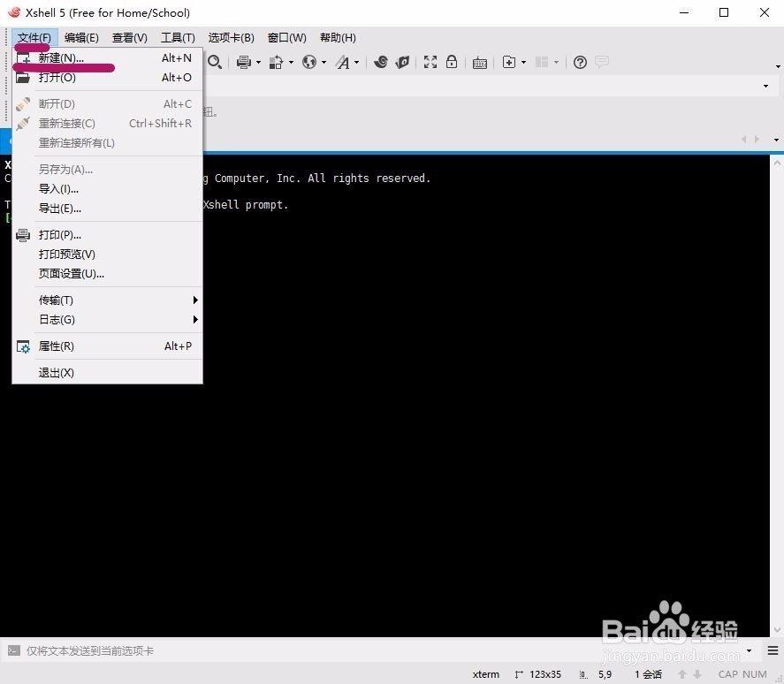Open the 选项卡(B) menu
The height and width of the screenshot is (684, 784).
pos(231,37)
